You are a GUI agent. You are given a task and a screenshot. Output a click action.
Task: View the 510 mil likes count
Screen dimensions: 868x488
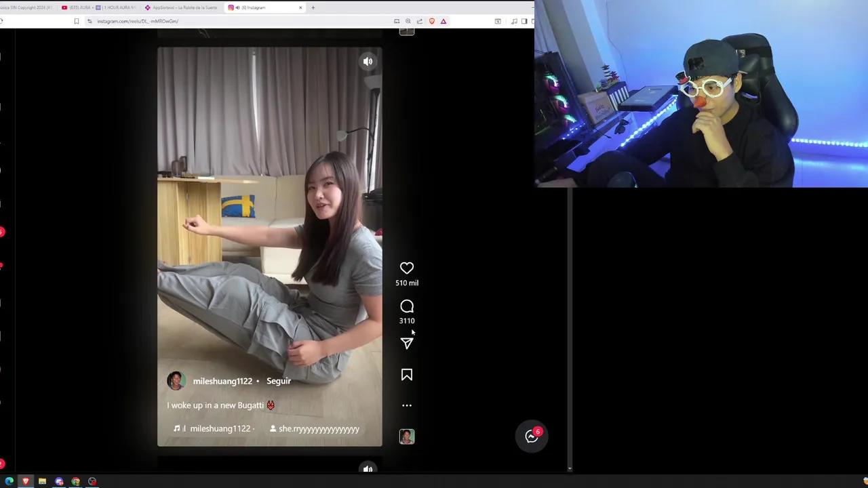tap(407, 283)
